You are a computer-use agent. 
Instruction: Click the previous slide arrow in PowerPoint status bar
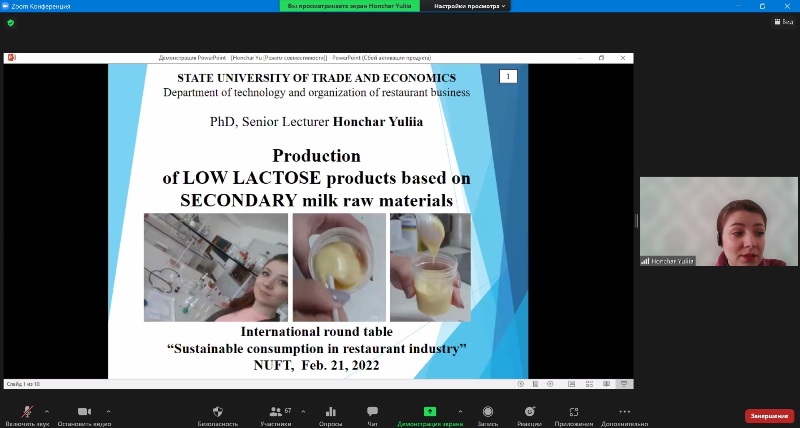click(x=520, y=384)
